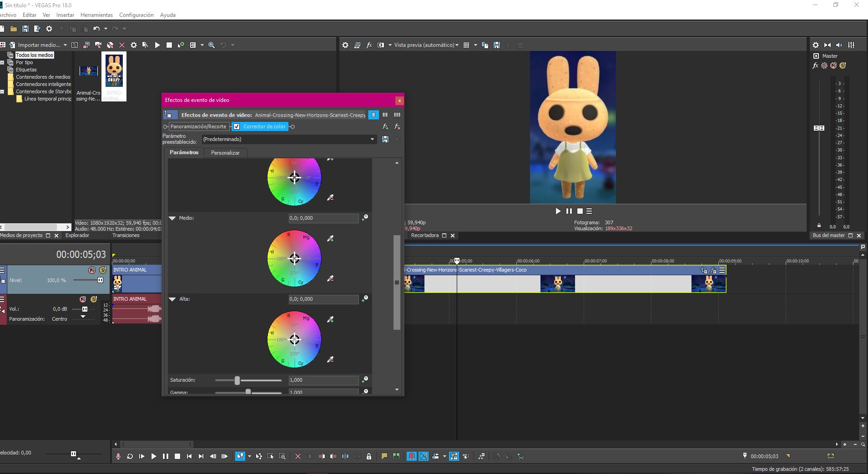Remove selected media with red X in Project Media

tap(122, 45)
